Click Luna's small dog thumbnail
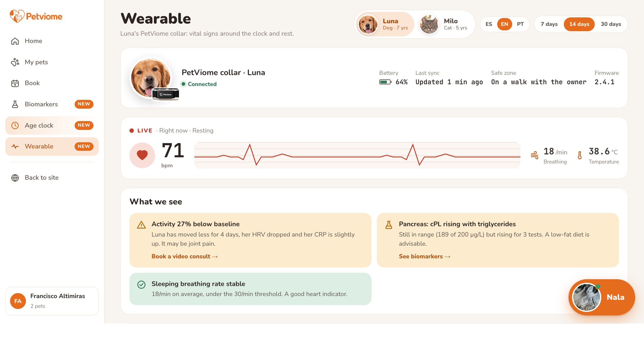The height and width of the screenshot is (362, 644). (368, 24)
